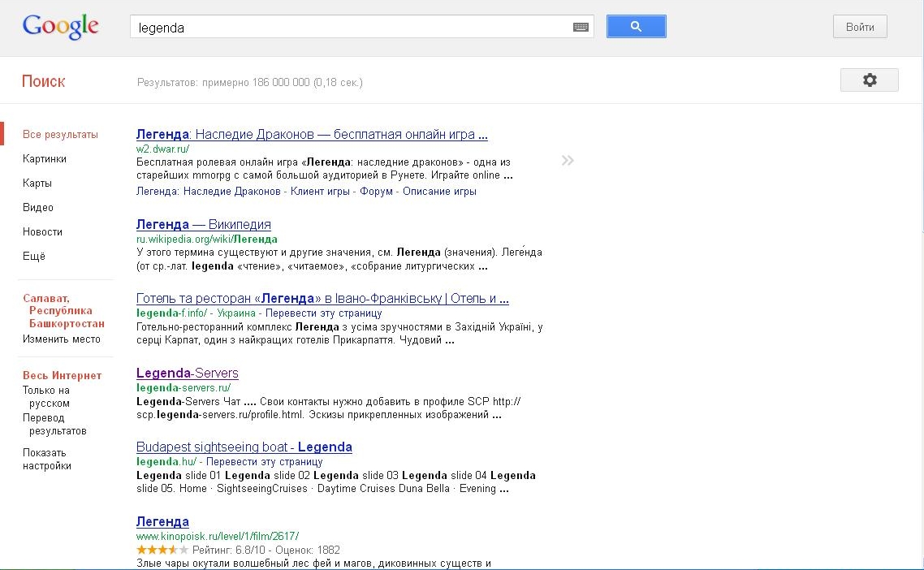Click Рейтинг: 6.8/10 text

pyautogui.click(x=229, y=550)
